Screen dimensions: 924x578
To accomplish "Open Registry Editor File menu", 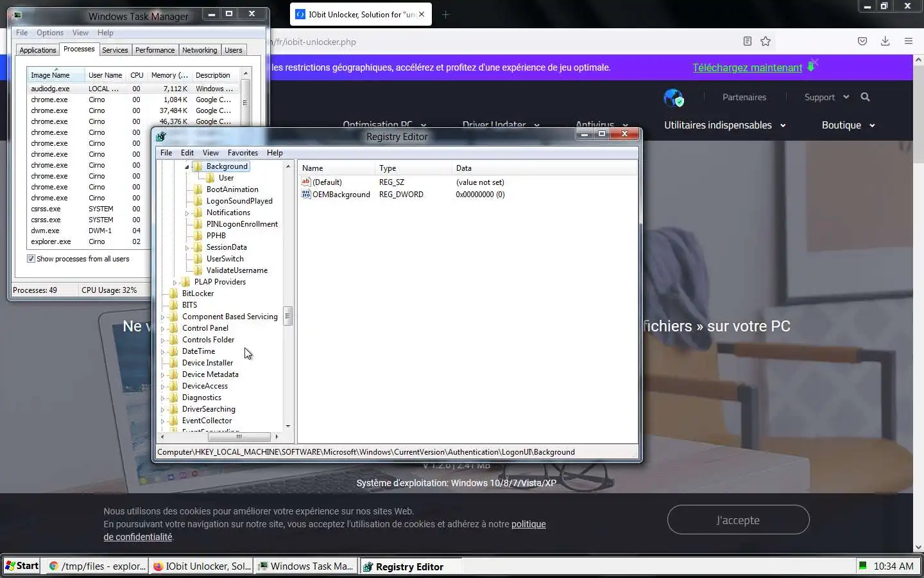I will tap(166, 153).
